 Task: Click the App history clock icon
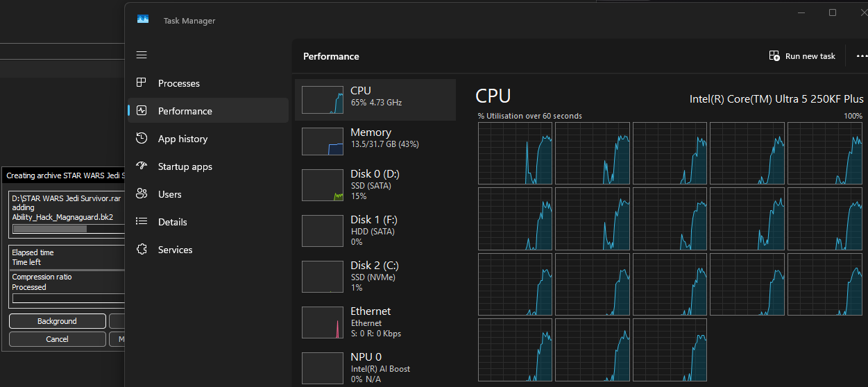point(142,138)
